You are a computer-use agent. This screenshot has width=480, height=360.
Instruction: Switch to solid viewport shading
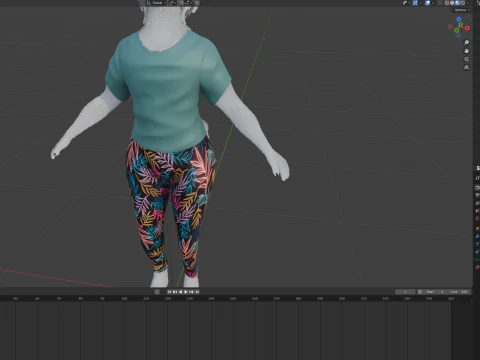(x=452, y=3)
